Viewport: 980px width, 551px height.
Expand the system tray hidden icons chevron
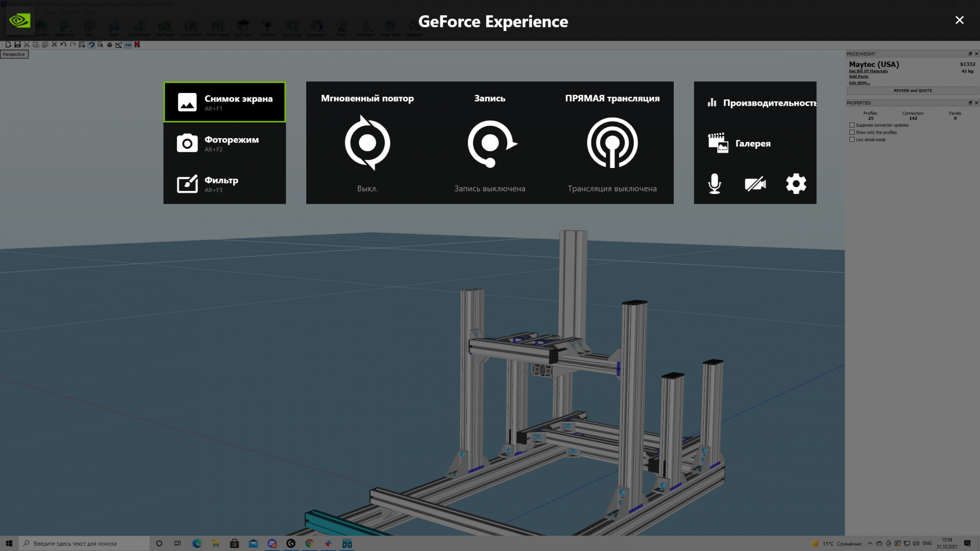[870, 543]
